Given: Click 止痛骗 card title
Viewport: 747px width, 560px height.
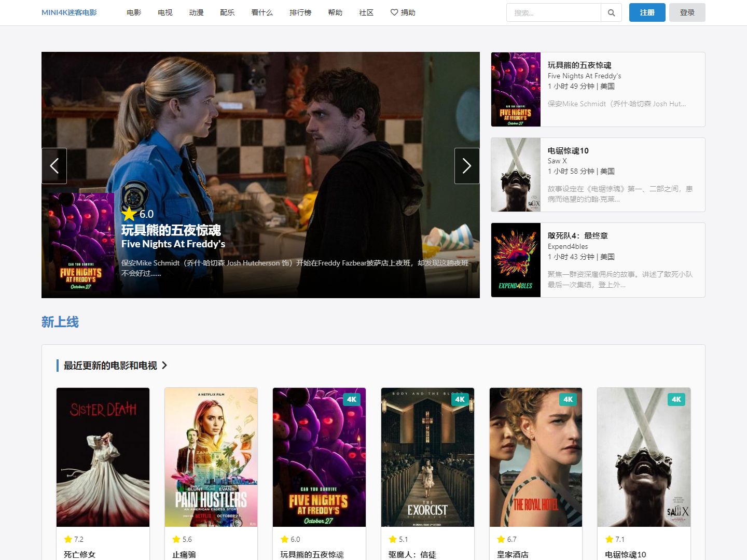Looking at the screenshot, I should (x=184, y=554).
